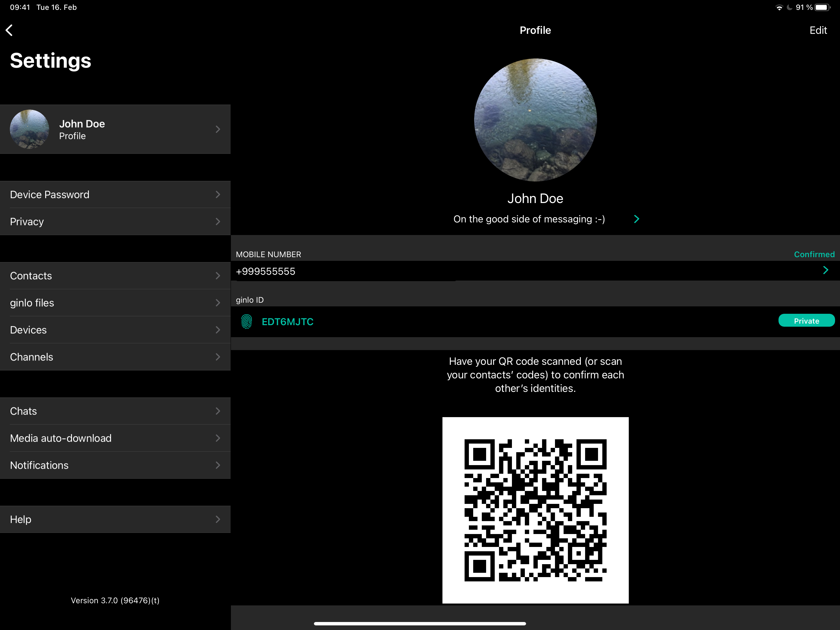Tap the home indicator bar at bottom
The height and width of the screenshot is (630, 840).
pyautogui.click(x=420, y=624)
